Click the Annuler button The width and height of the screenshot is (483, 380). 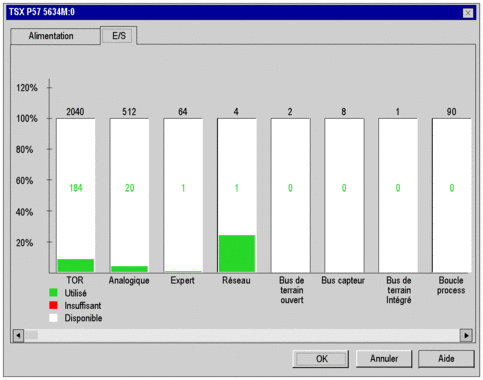coord(384,359)
